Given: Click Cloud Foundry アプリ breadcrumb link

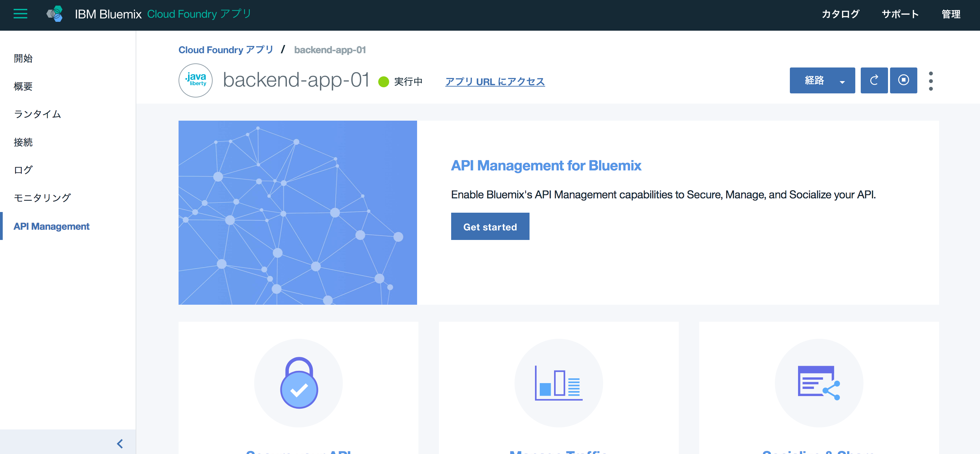Looking at the screenshot, I should [226, 50].
